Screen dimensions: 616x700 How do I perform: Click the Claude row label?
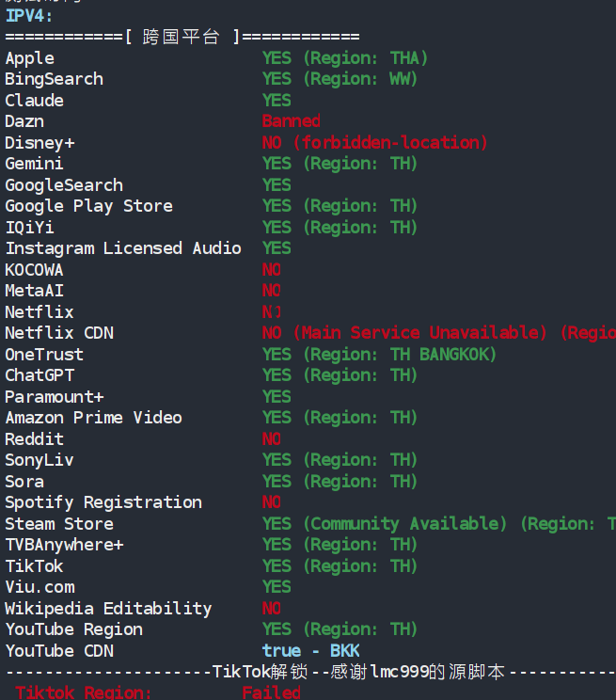(34, 101)
